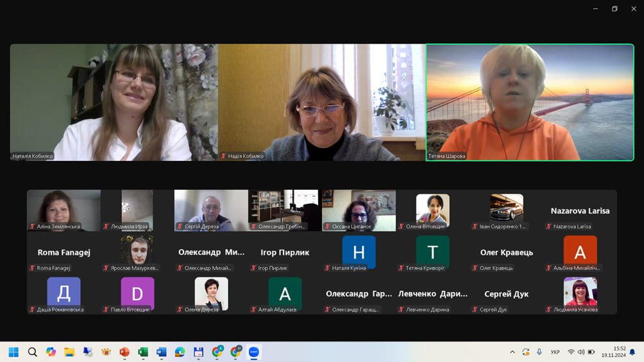Click the battery tray icon
Screen dimensions: 644x362
point(591,352)
